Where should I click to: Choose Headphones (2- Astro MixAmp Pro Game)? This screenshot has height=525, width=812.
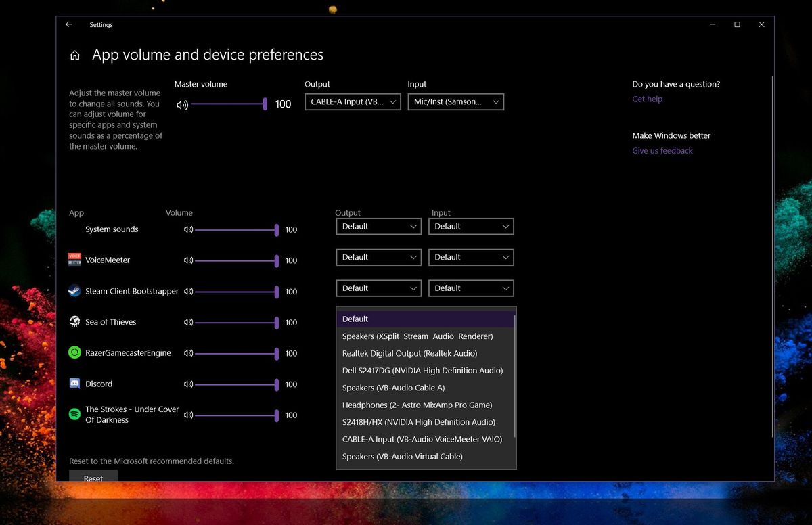pyautogui.click(x=406, y=405)
